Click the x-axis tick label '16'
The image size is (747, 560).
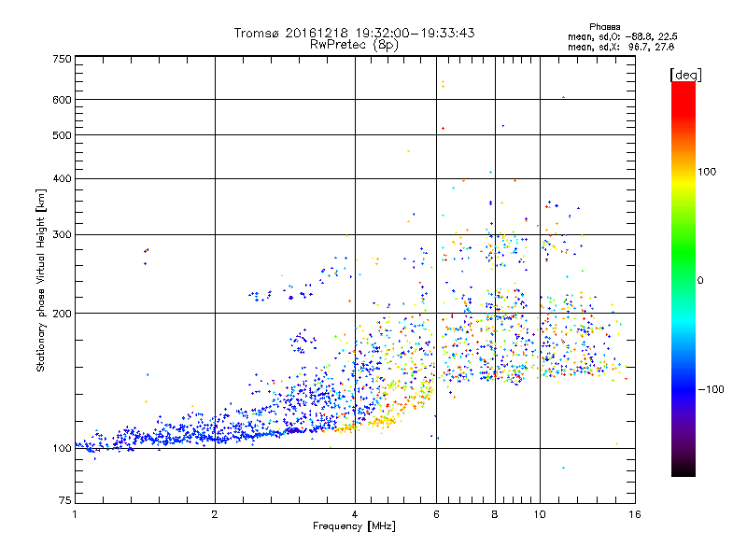point(635,514)
